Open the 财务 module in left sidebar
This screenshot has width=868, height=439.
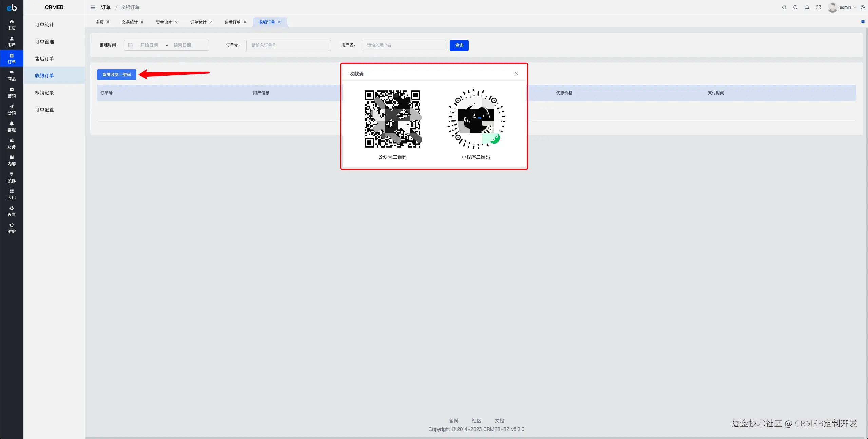click(x=12, y=144)
